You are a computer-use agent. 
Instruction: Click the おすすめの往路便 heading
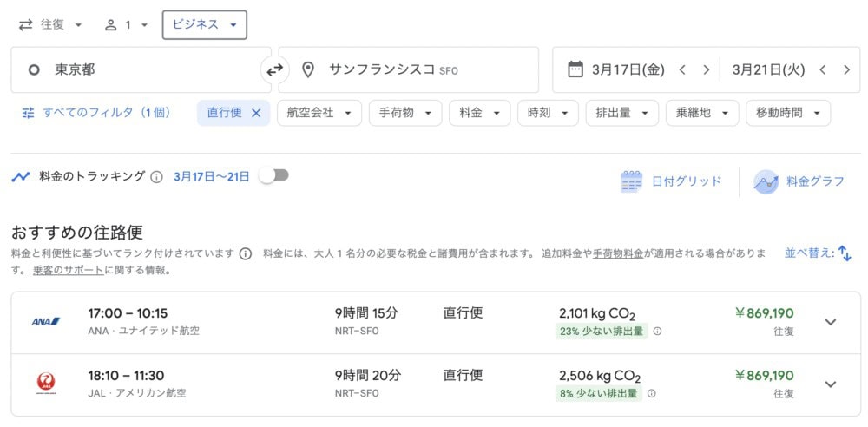pos(77,232)
